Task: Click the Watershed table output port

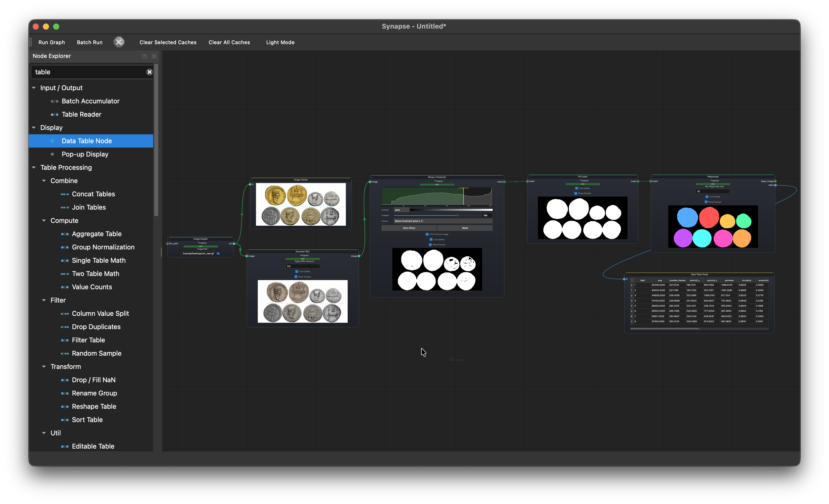Action: click(775, 185)
